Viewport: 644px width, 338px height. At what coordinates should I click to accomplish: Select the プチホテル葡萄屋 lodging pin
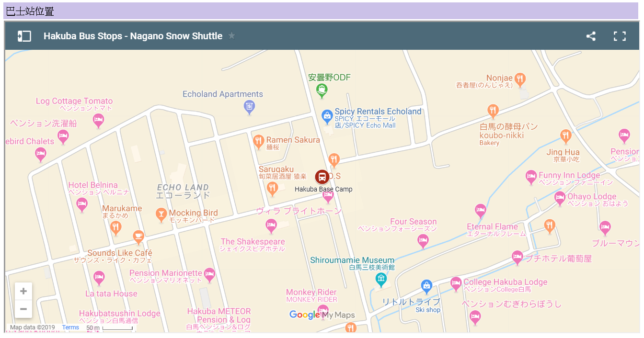[x=517, y=258]
